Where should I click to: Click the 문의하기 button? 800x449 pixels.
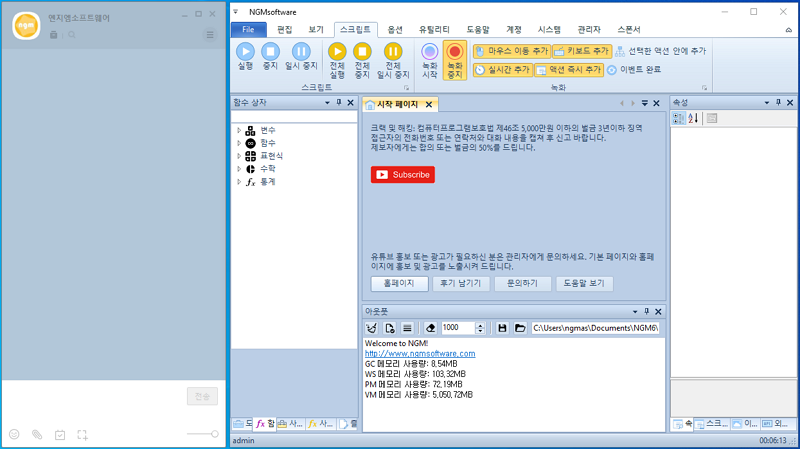(523, 283)
